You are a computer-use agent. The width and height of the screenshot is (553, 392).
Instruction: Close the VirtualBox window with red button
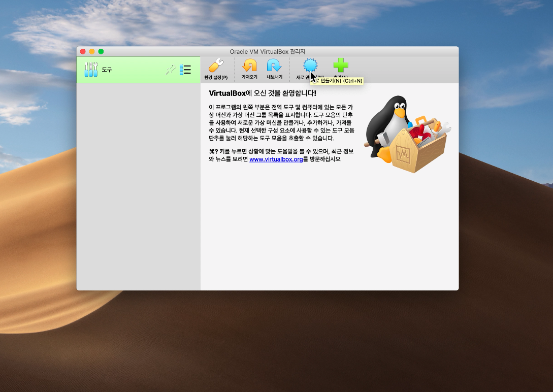click(x=83, y=51)
